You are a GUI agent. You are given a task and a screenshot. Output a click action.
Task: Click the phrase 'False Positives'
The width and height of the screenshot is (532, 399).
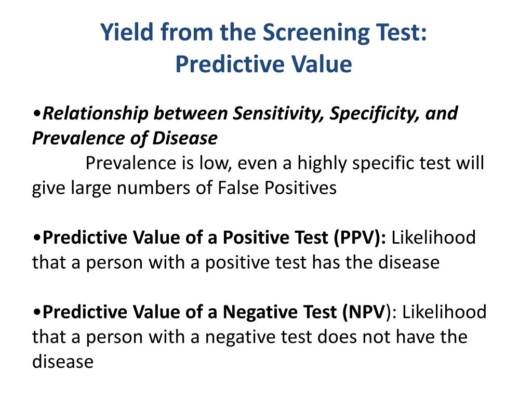[277, 188]
